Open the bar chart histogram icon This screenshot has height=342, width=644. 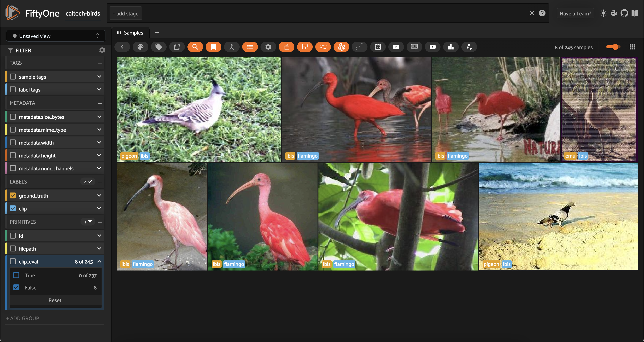pos(451,47)
